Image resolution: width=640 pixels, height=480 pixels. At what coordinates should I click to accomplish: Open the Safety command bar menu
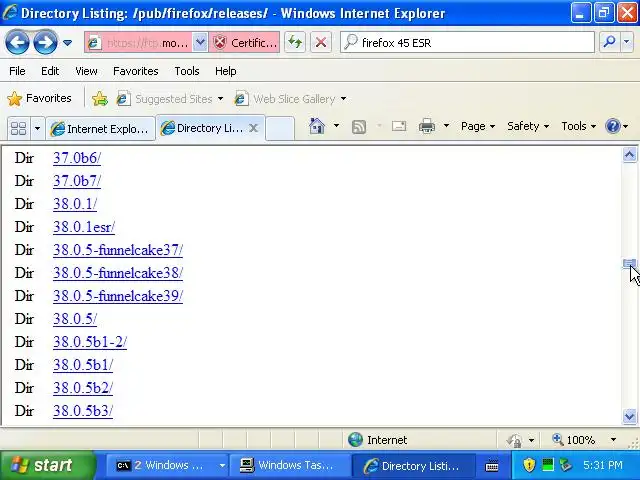pyautogui.click(x=528, y=126)
